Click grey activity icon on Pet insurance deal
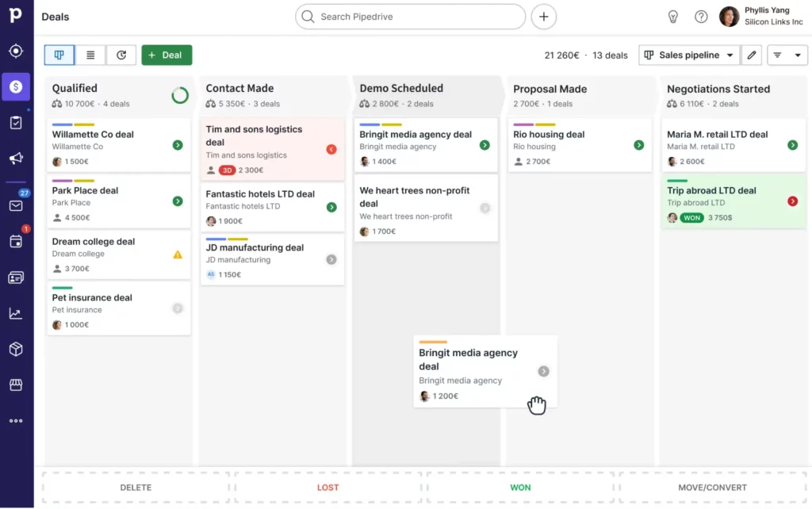 pos(178,308)
